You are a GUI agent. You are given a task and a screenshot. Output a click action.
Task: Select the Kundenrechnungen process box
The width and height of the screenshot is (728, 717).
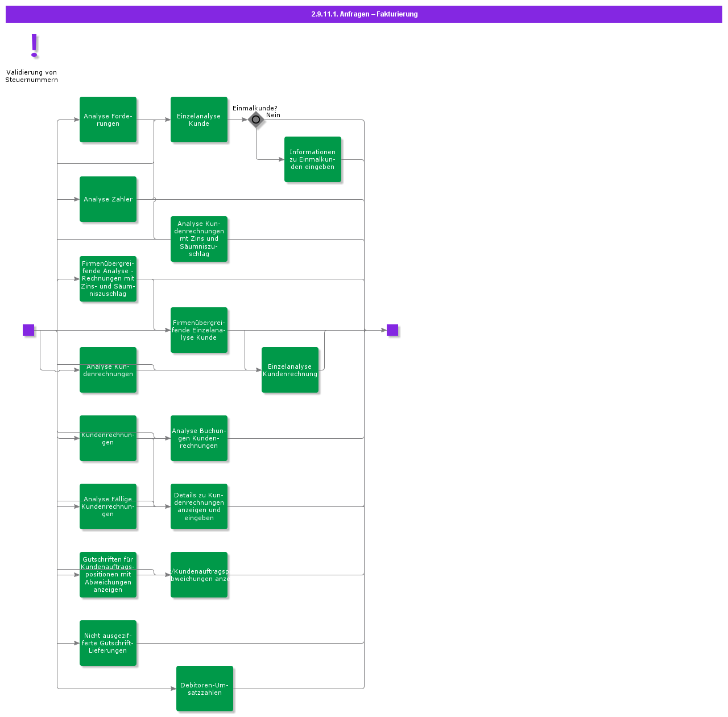click(108, 438)
